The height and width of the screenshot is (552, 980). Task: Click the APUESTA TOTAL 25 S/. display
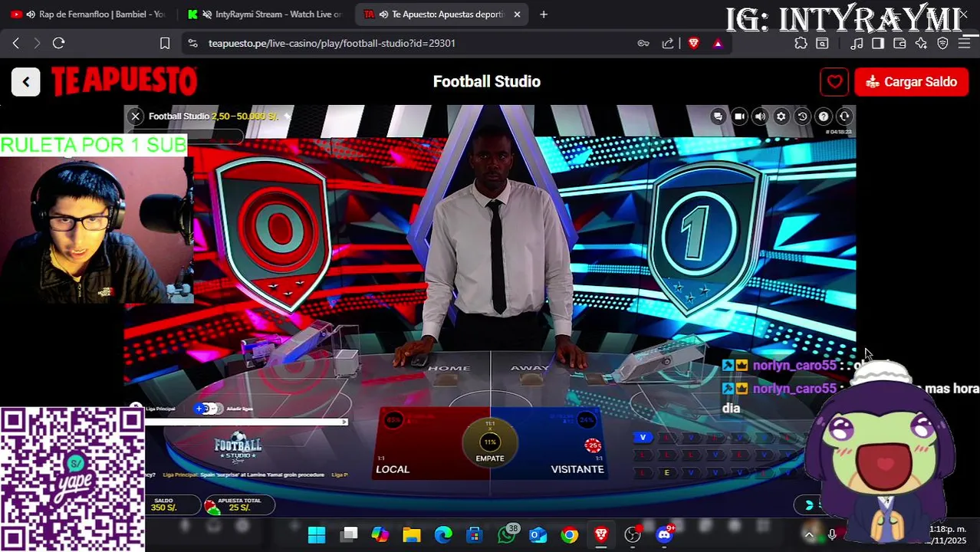click(x=238, y=504)
